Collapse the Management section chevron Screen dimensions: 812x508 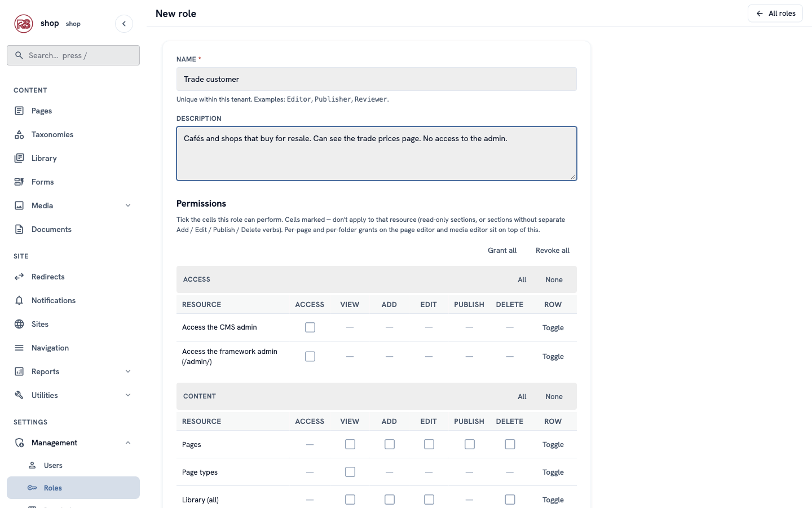(128, 443)
